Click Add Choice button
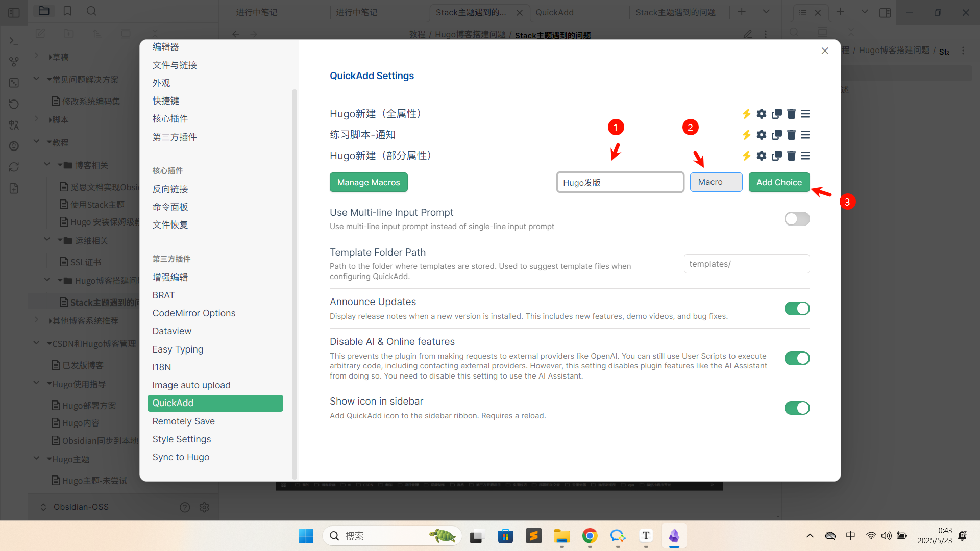Screen dimensions: 980x551 [779, 182]
